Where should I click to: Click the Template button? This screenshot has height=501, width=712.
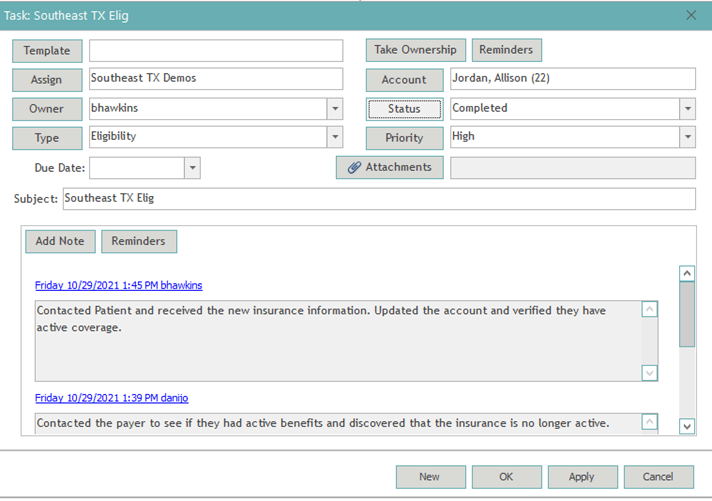[x=47, y=51]
